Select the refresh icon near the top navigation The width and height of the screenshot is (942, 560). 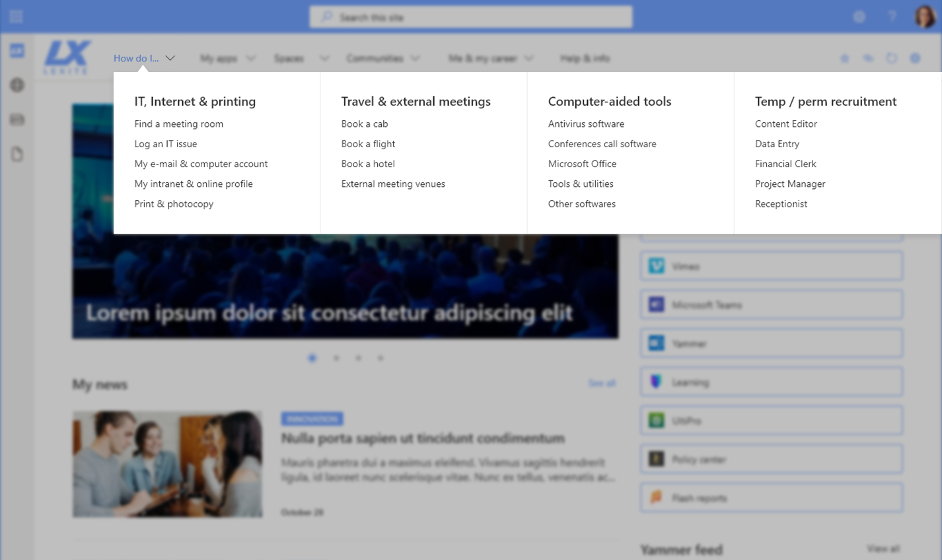point(891,58)
